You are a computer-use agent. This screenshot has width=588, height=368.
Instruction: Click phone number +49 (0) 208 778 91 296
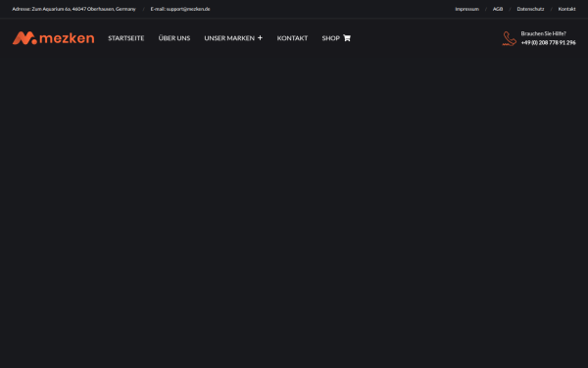[548, 43]
